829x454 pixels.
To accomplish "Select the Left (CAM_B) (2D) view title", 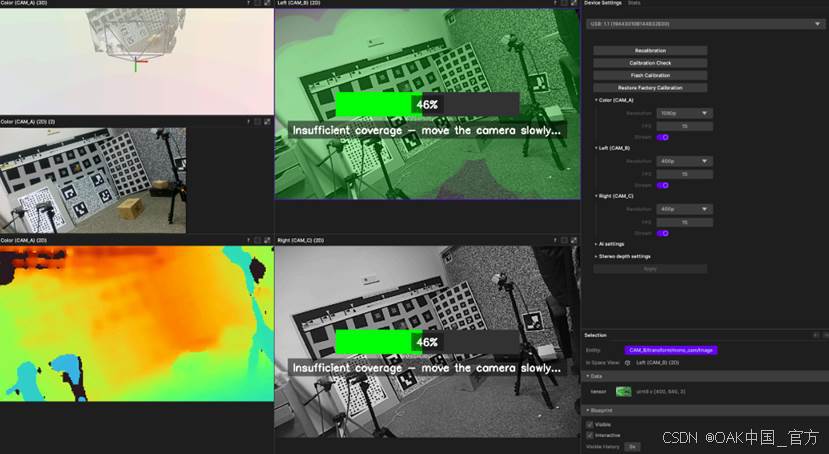I will (x=299, y=3).
